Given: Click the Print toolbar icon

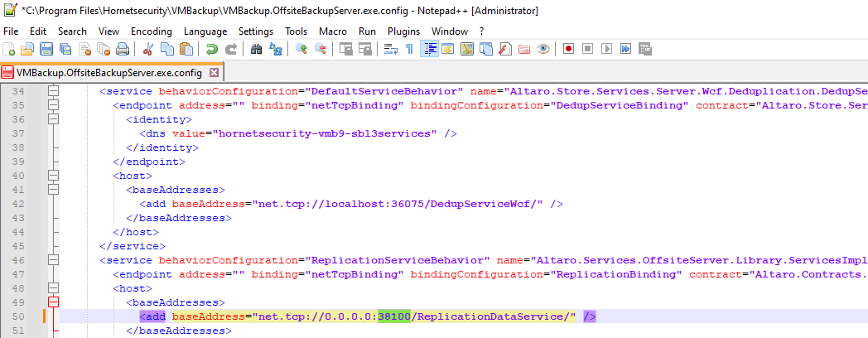Looking at the screenshot, I should 123,50.
